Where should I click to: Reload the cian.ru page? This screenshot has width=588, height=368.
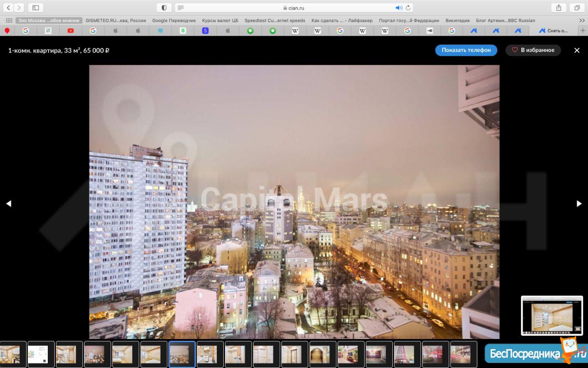pos(408,8)
